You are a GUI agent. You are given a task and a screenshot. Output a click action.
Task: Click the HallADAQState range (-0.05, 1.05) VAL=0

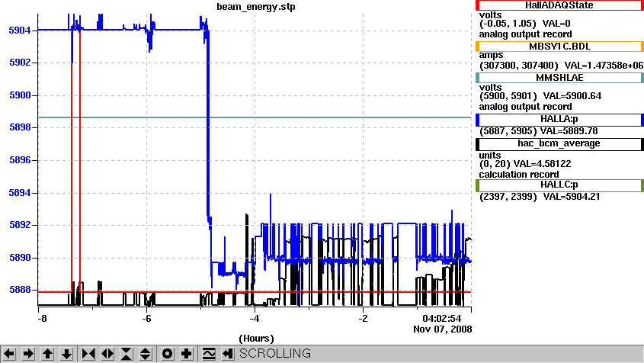coord(525,24)
